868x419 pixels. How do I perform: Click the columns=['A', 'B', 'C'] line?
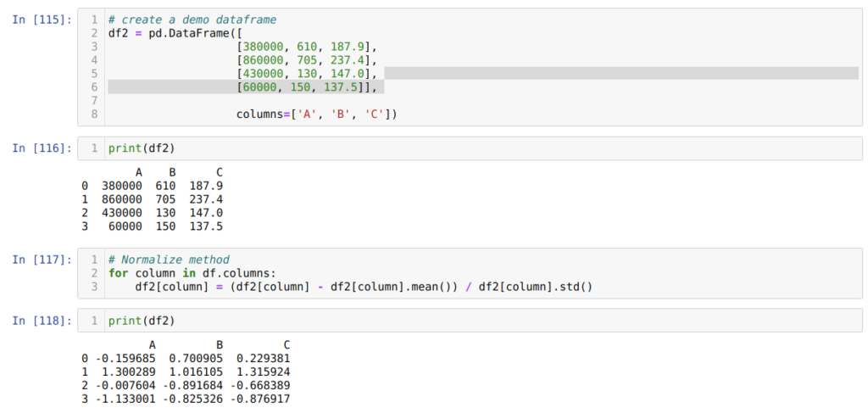[316, 114]
